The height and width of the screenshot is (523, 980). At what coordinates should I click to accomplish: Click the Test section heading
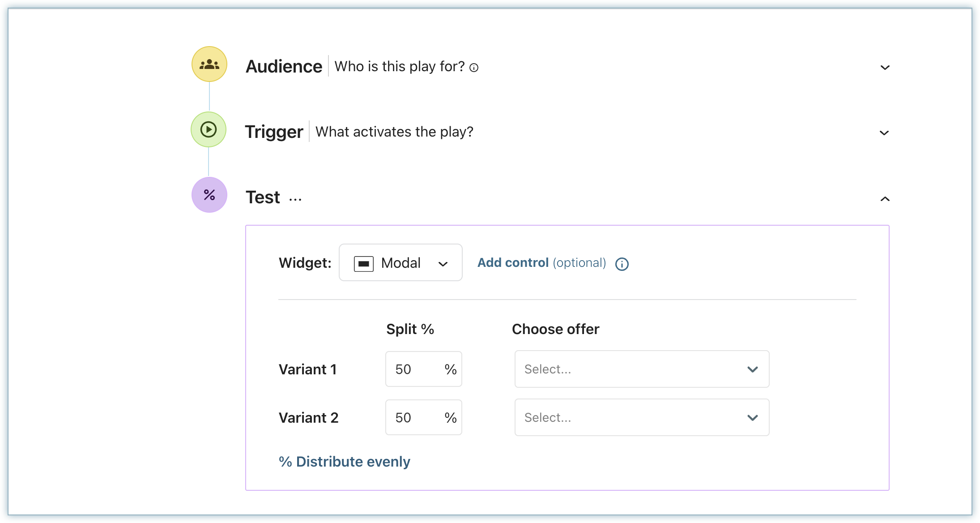pyautogui.click(x=263, y=197)
